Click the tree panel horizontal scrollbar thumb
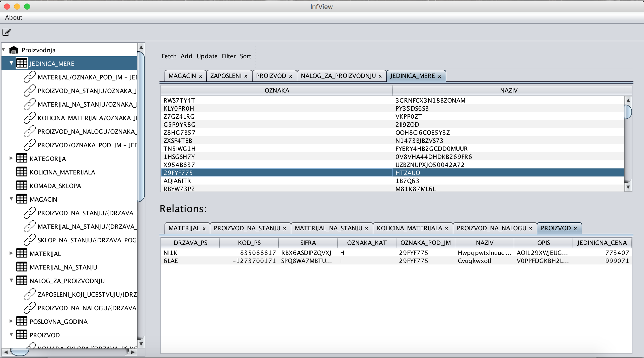The image size is (644, 358). [x=19, y=352]
